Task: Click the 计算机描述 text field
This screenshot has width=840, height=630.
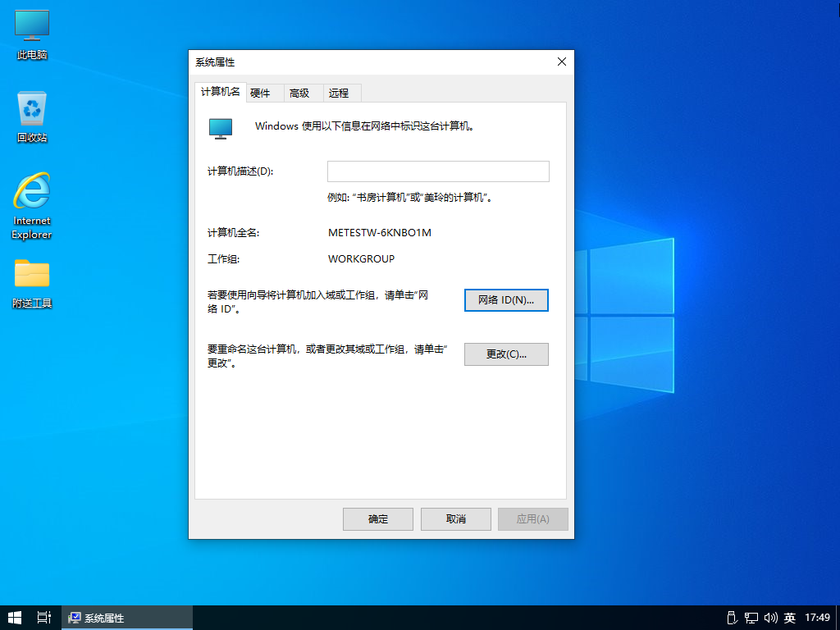Action: tap(438, 171)
